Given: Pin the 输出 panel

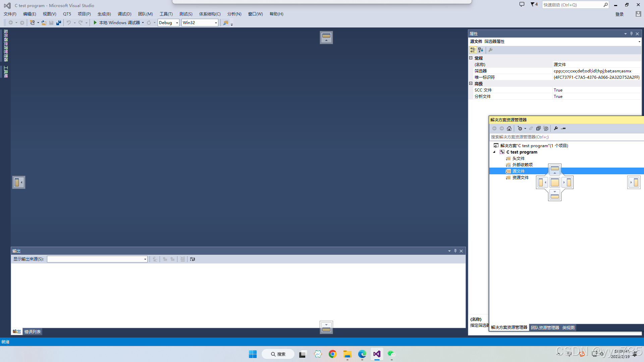Looking at the screenshot, I should coord(455,251).
